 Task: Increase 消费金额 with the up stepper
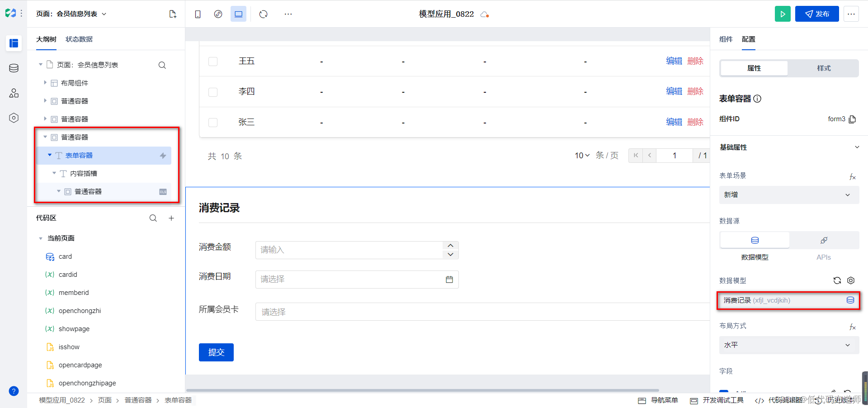(x=450, y=246)
